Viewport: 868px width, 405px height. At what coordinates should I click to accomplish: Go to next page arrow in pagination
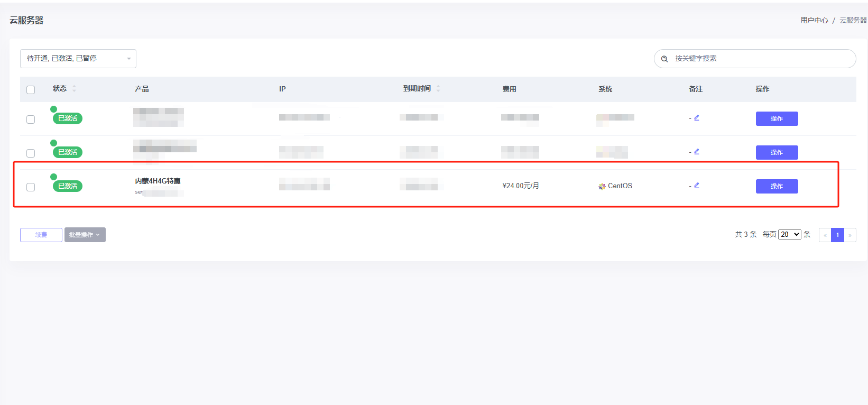point(850,235)
